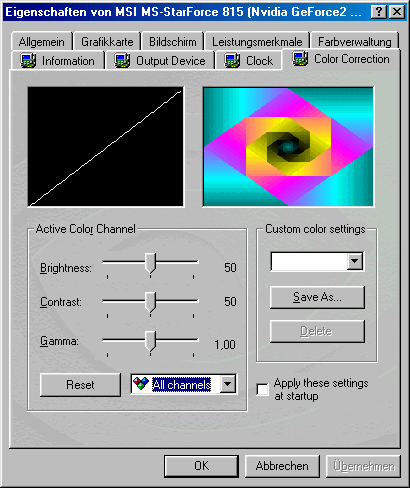Click the RGB diamonds channel icon
The image size is (410, 488).
(x=141, y=384)
